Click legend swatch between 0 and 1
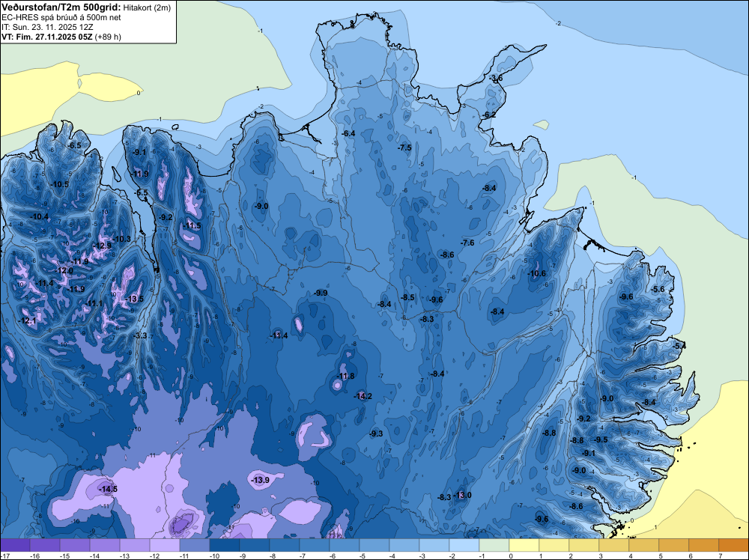Image resolution: width=749 pixels, height=560 pixels. point(524,545)
